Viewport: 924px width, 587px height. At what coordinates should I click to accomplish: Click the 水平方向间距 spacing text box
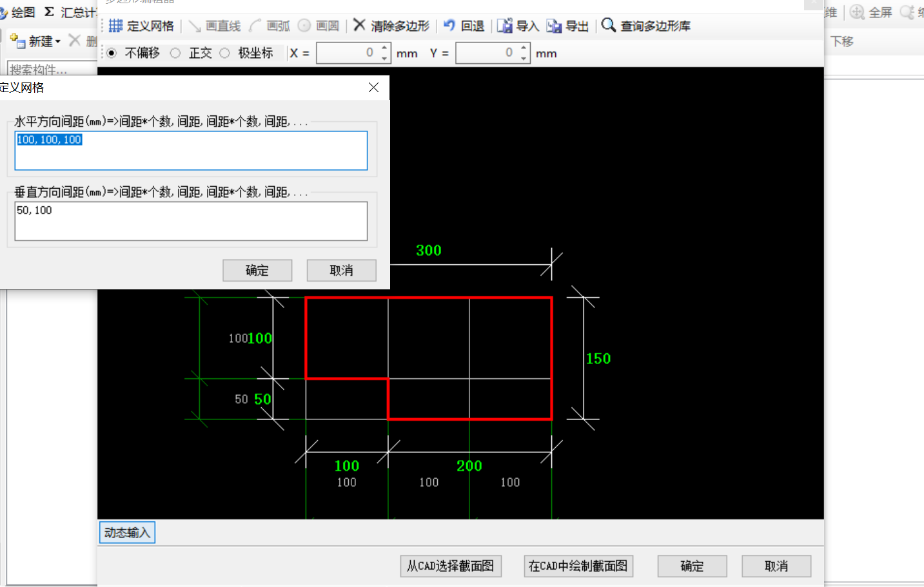click(x=191, y=151)
